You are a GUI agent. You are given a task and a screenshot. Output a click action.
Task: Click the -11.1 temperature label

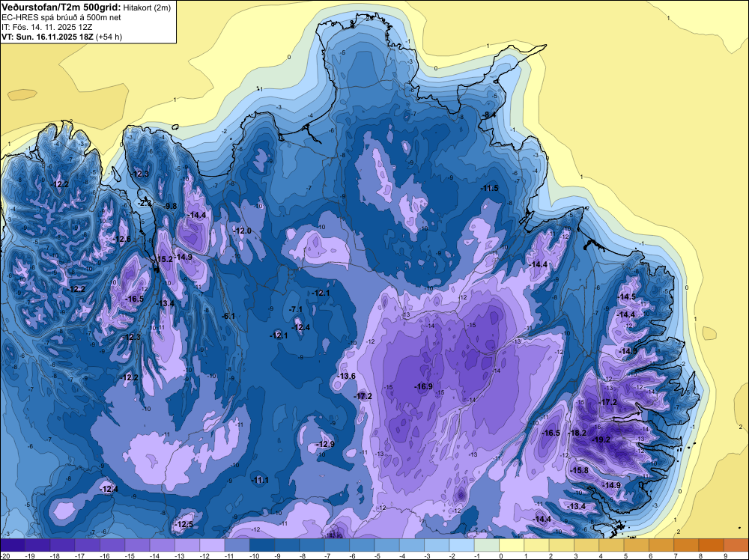(x=260, y=480)
